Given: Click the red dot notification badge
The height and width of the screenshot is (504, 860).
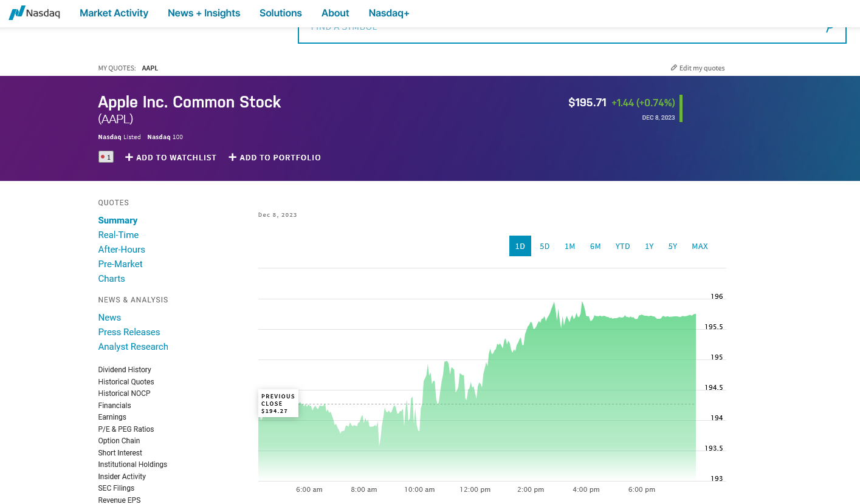Looking at the screenshot, I should (x=106, y=157).
